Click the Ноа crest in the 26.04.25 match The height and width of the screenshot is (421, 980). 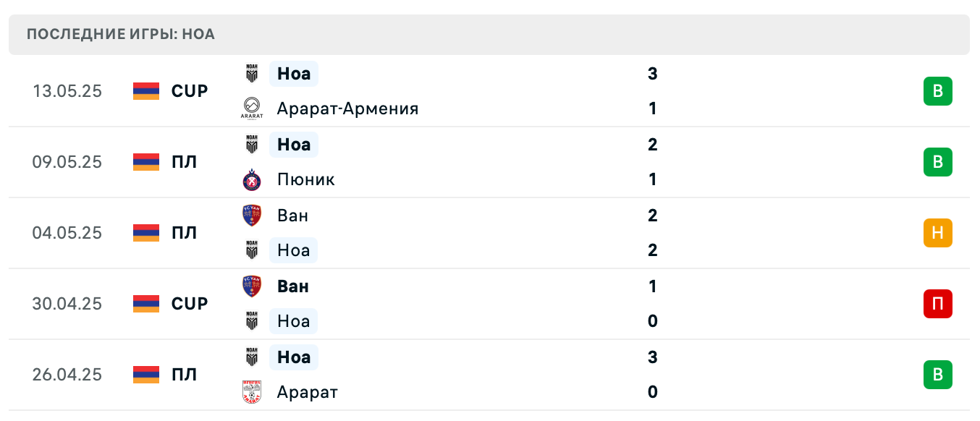[x=251, y=357]
